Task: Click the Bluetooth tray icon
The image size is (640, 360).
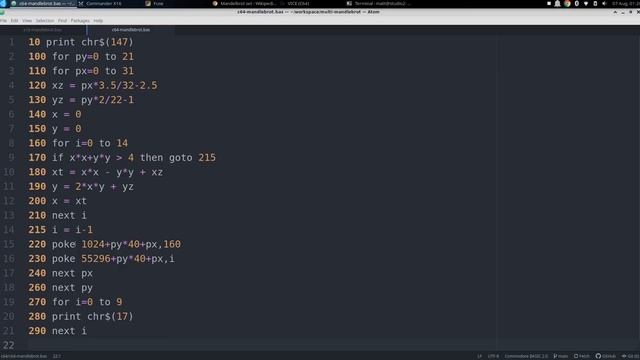Action: point(577,3)
